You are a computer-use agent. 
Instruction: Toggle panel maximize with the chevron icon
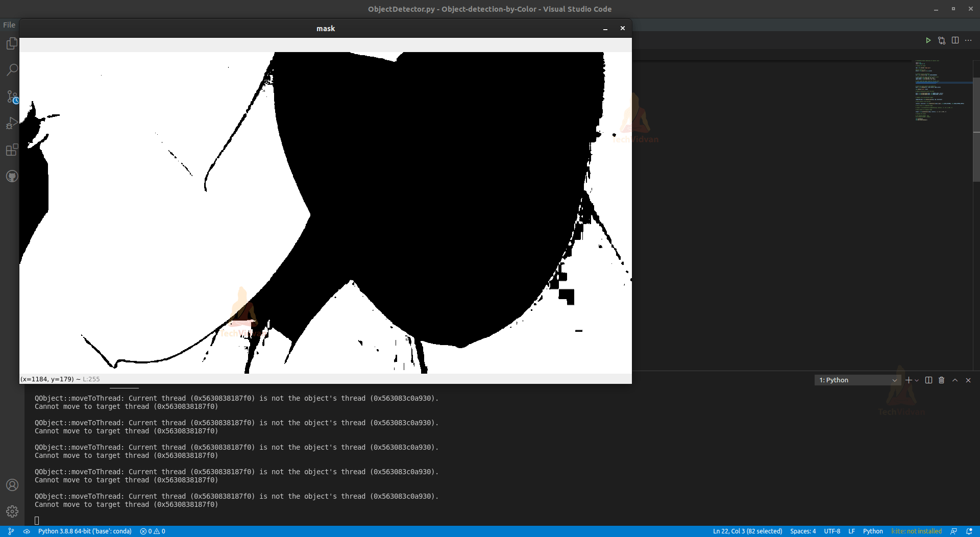pos(954,380)
